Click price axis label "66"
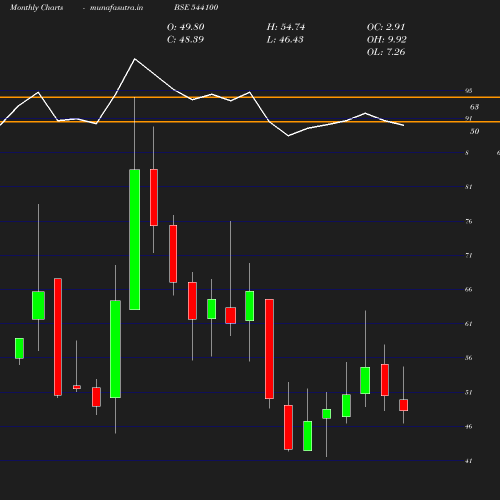 point(469,290)
